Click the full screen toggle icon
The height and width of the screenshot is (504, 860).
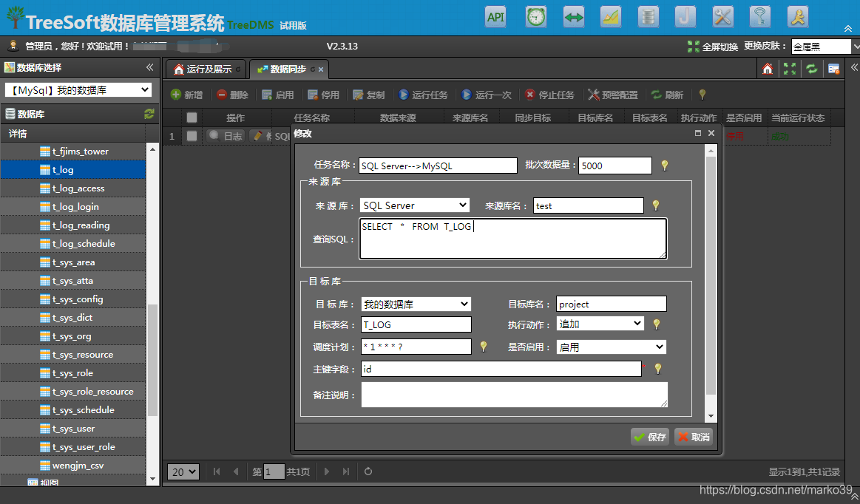click(694, 47)
